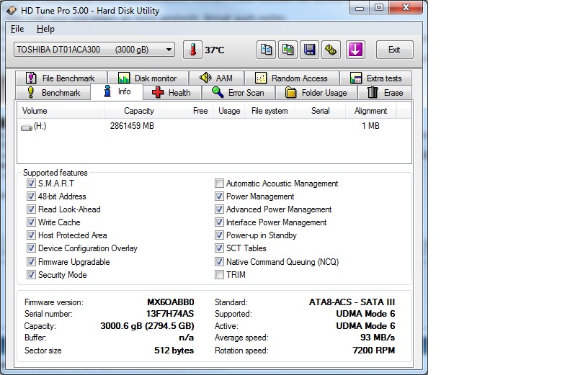Click the floppy disk save icon
This screenshot has width=588, height=375.
[309, 50]
